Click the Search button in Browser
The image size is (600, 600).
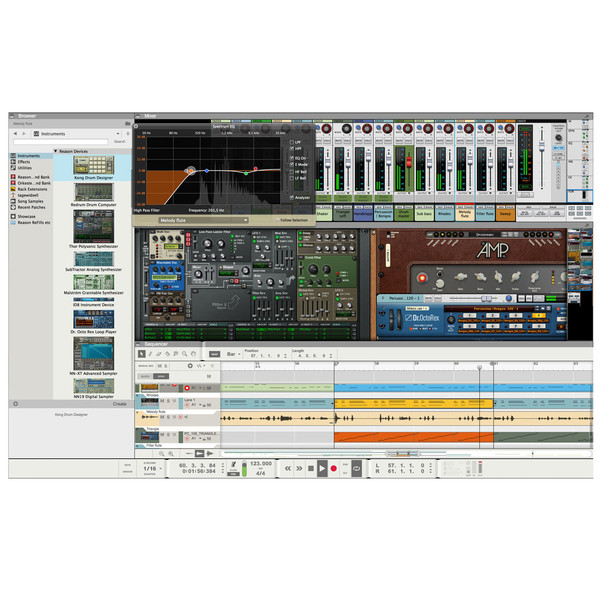120,142
